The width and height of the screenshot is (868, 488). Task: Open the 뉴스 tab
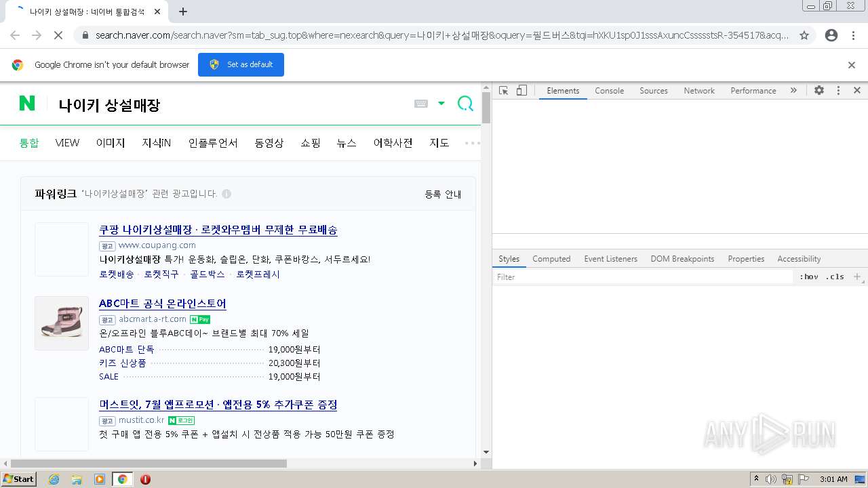pyautogui.click(x=347, y=143)
